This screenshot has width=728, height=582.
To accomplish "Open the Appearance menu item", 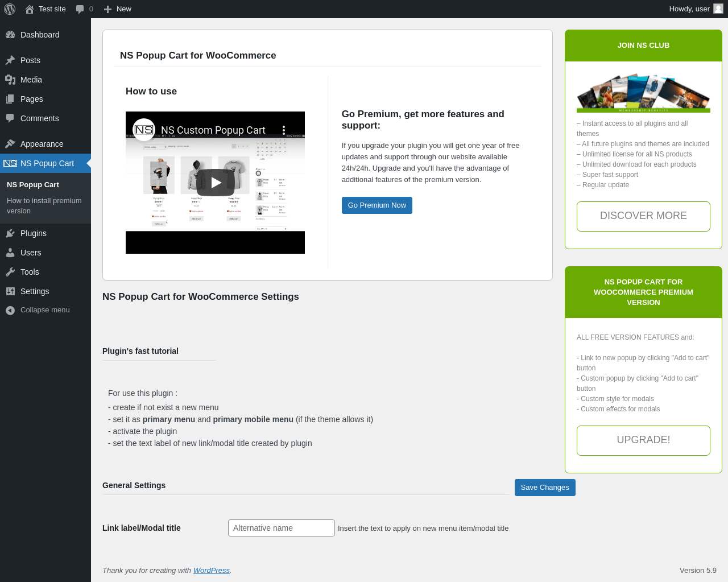I will [45, 144].
